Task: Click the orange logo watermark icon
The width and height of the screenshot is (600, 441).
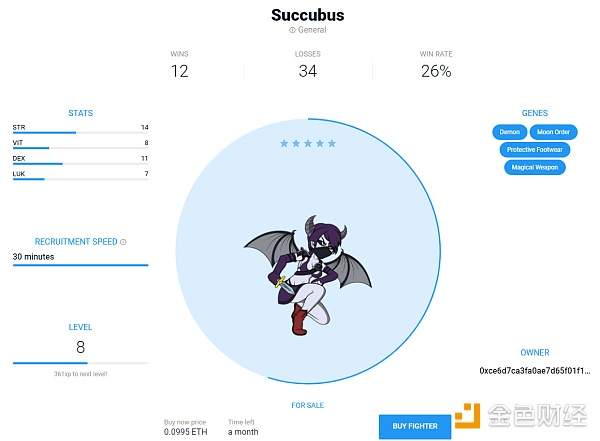Action: pos(468,415)
